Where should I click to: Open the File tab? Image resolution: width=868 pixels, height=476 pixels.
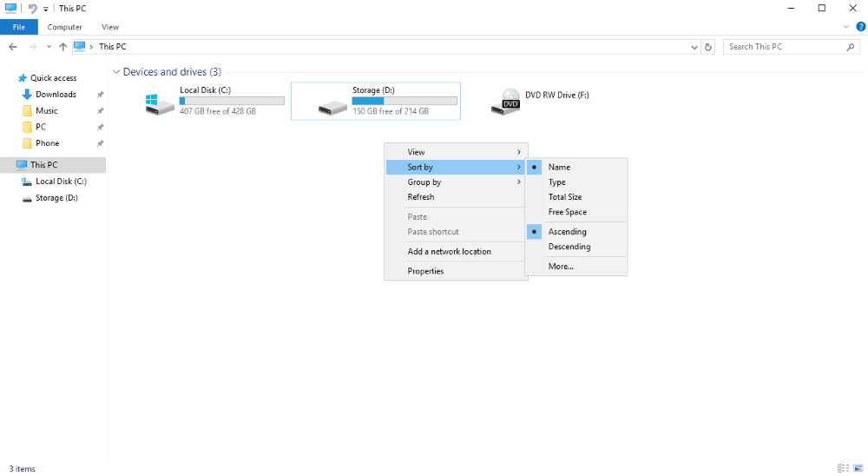tap(19, 27)
